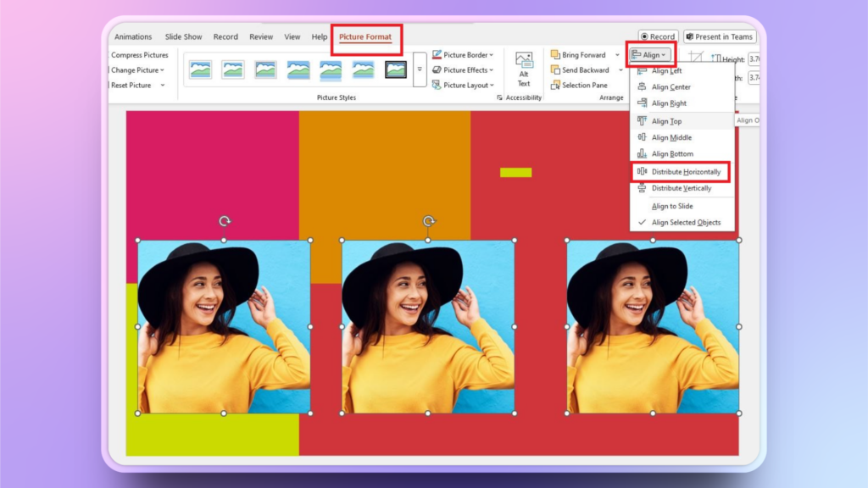Apply the fourth picture style thumbnail
Viewport: 868px width, 488px height.
pyautogui.click(x=298, y=69)
